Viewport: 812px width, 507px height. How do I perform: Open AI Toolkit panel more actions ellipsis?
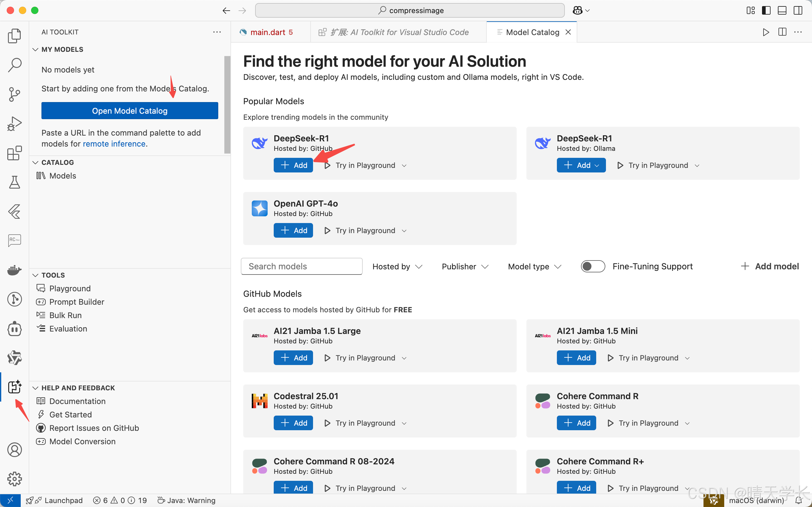pos(217,32)
